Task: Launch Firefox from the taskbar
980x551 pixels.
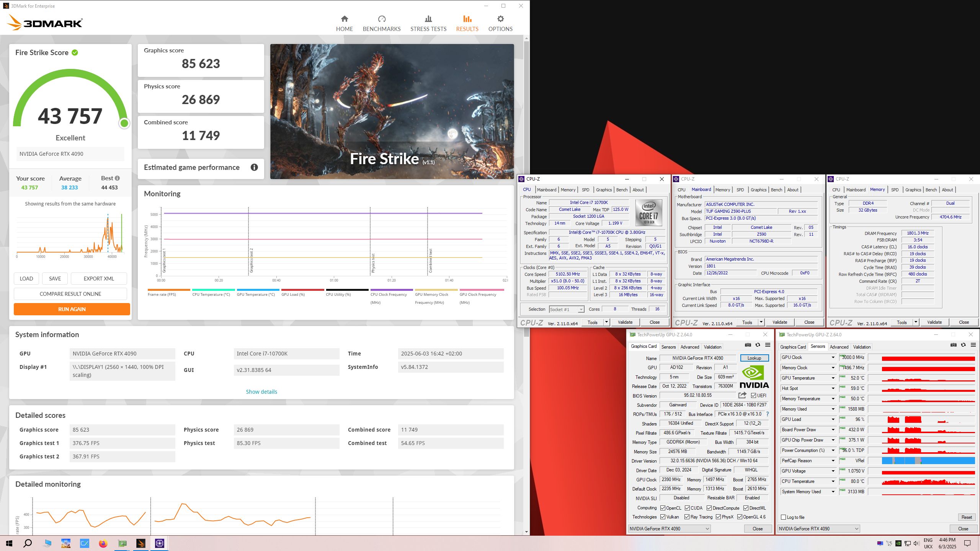Action: [x=103, y=543]
